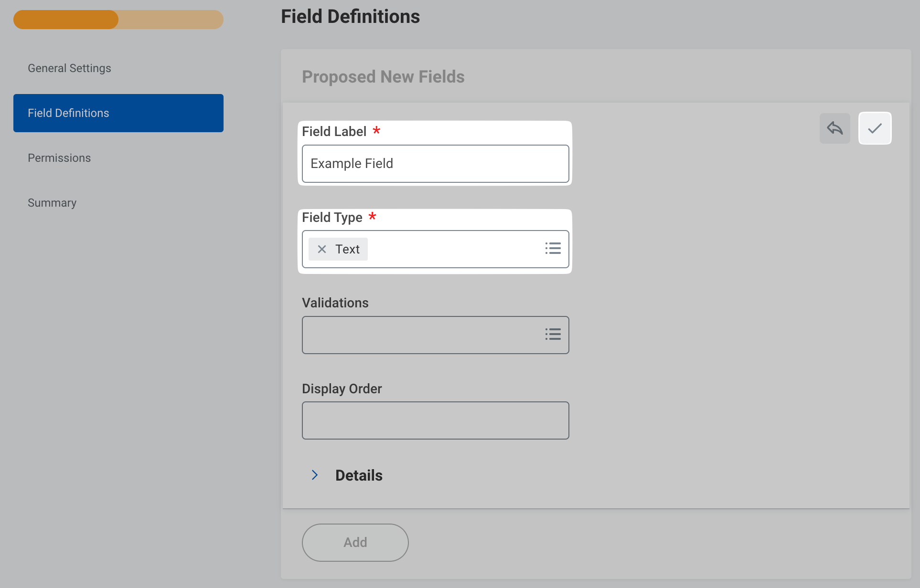The width and height of the screenshot is (920, 588).
Task: Click the Display Order input box
Action: [x=435, y=420]
